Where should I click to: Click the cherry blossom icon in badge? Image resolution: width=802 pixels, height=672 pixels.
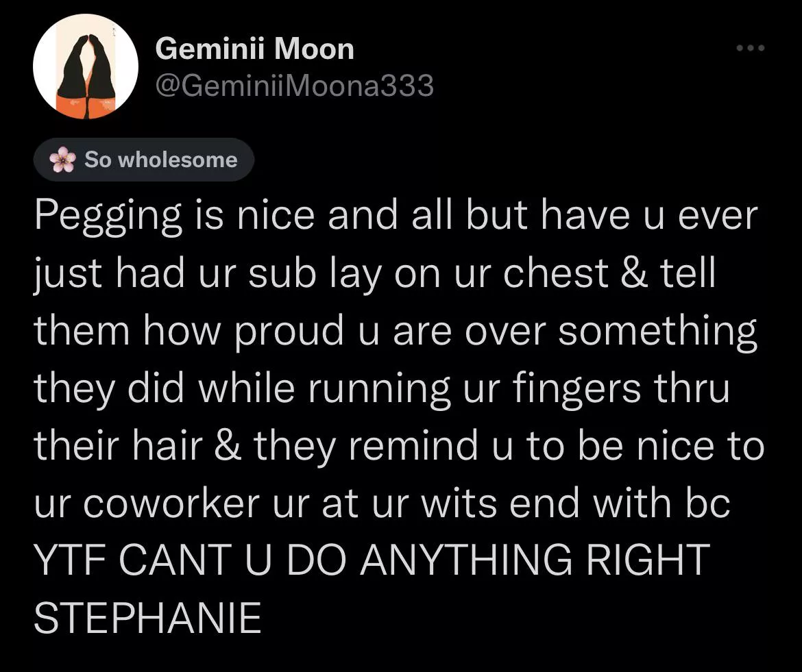tap(63, 160)
